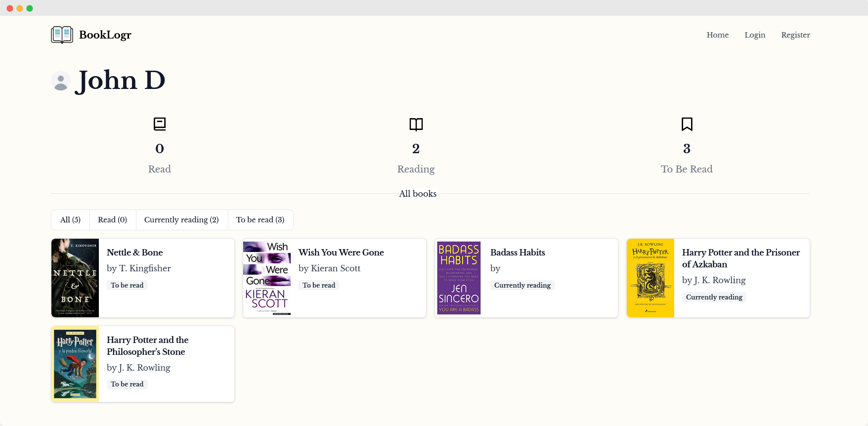Click the BookLogr brand name text
The height and width of the screenshot is (426, 868).
click(x=105, y=35)
